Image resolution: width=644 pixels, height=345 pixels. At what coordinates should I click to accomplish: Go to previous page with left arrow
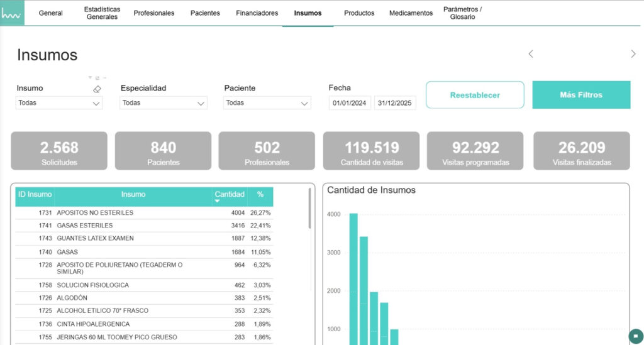531,54
